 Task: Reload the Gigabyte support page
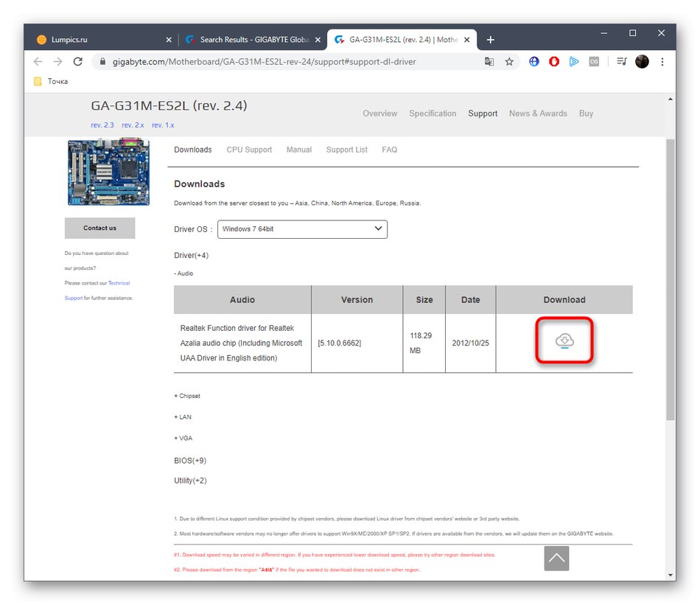click(x=78, y=62)
